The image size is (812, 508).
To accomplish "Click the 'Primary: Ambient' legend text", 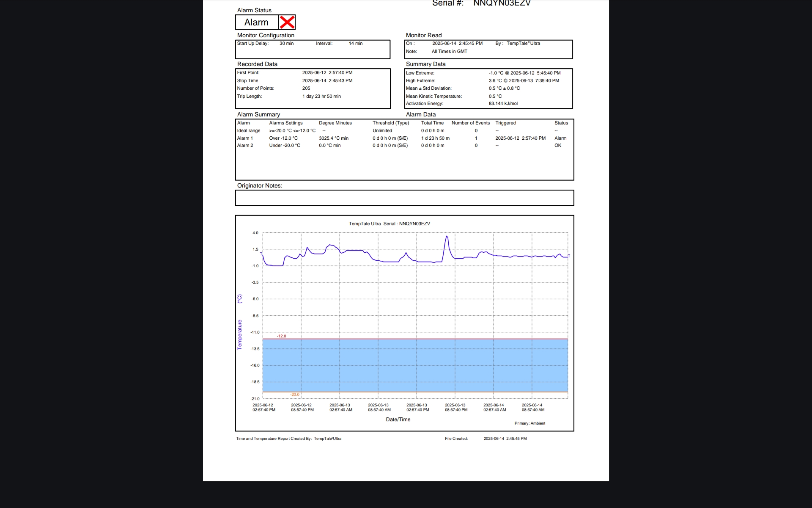I will coord(530,423).
